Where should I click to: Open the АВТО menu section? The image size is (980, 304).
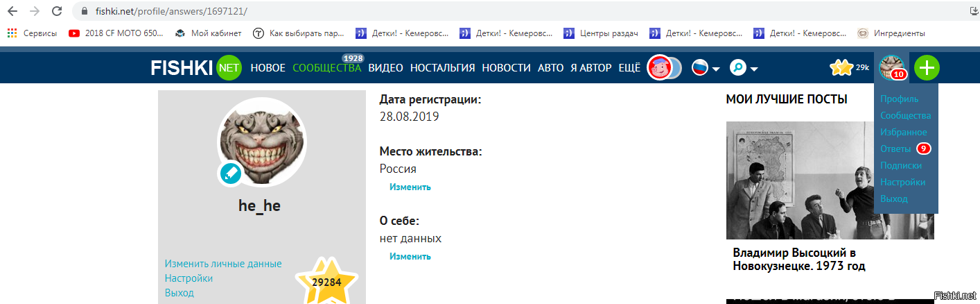(551, 68)
